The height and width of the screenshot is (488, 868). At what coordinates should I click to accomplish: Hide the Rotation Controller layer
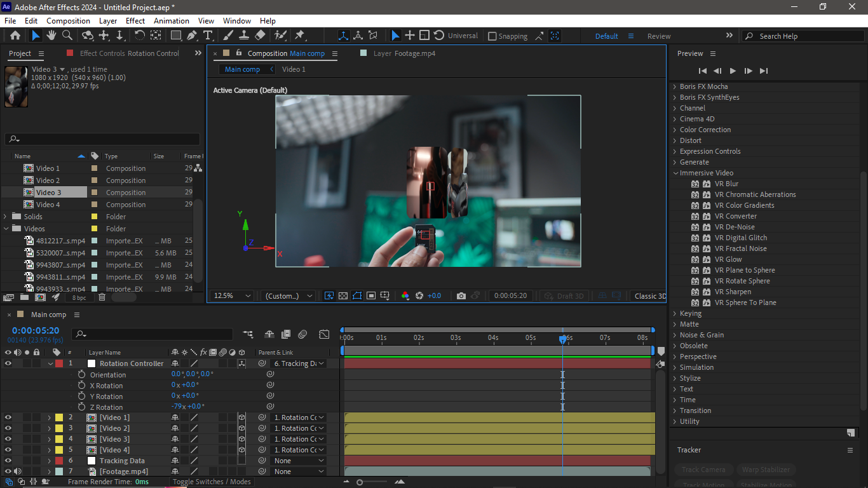click(x=8, y=363)
